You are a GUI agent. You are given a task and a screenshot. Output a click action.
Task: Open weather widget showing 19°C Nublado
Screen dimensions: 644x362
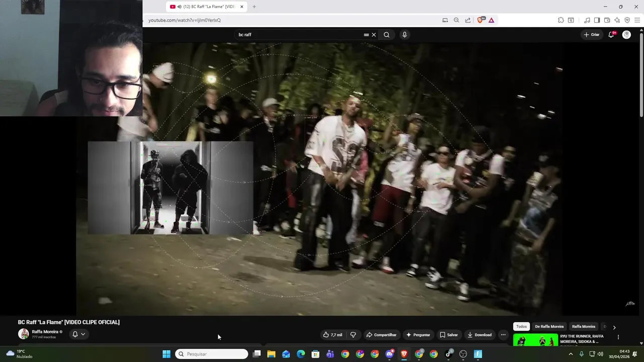[19, 354]
